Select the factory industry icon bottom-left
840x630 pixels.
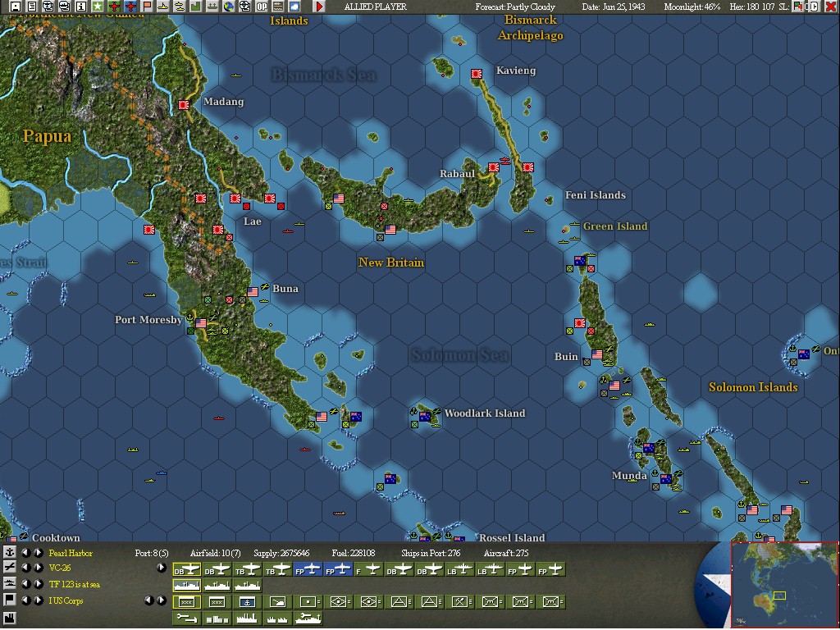[10, 618]
